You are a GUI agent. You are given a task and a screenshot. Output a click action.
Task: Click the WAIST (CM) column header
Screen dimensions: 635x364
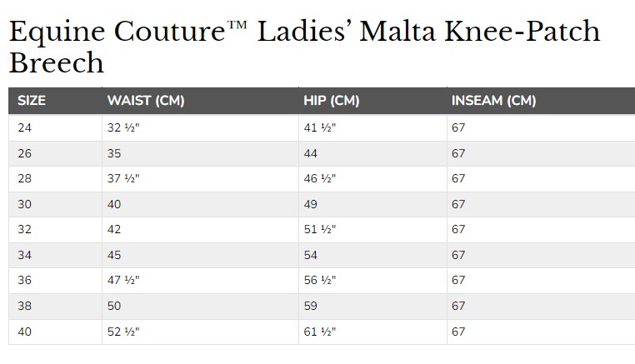(x=146, y=101)
